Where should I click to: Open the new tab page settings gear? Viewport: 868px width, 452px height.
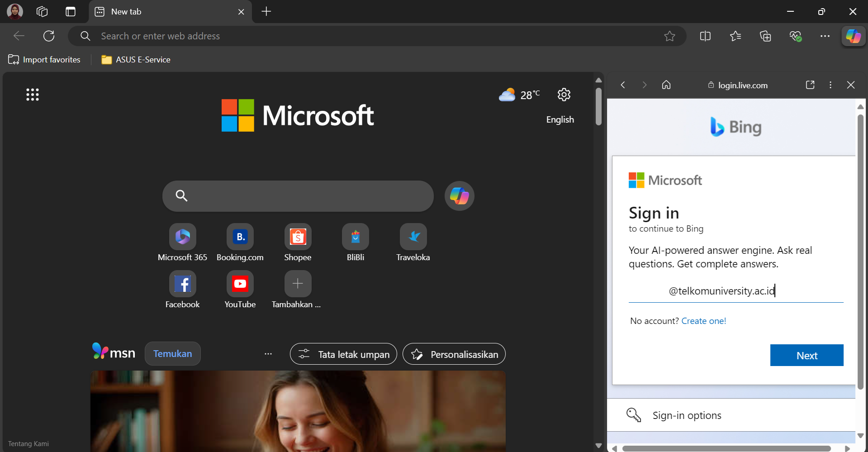click(x=564, y=95)
